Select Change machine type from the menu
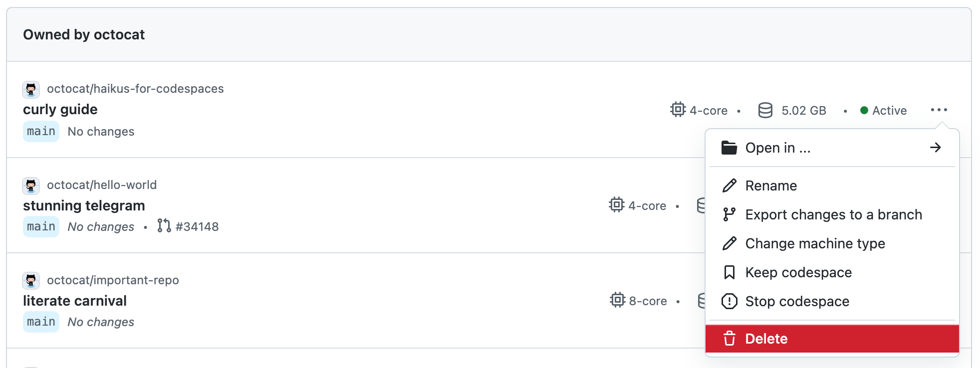The width and height of the screenshot is (980, 368). [815, 243]
